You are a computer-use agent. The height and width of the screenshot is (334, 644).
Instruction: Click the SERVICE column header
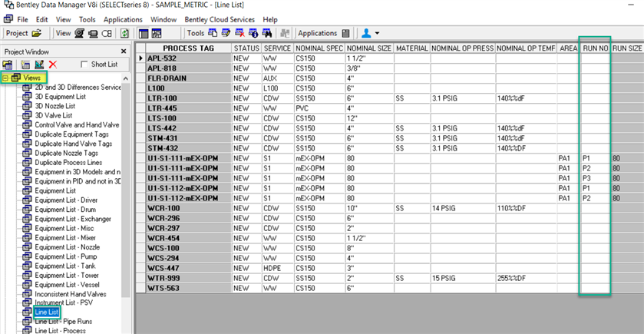pyautogui.click(x=277, y=48)
